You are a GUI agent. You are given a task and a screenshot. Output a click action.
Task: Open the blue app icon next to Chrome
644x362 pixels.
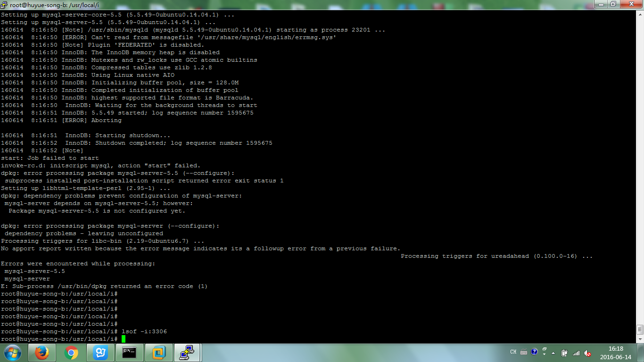click(101, 352)
